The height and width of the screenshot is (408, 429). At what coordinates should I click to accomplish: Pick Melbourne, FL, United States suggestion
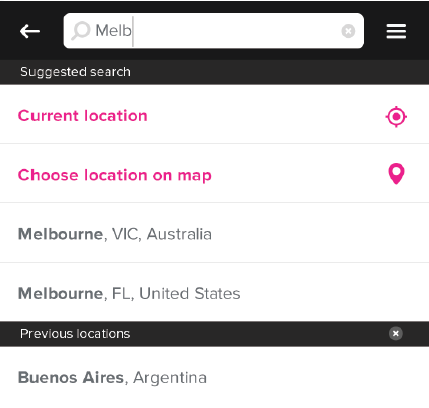(x=214, y=292)
